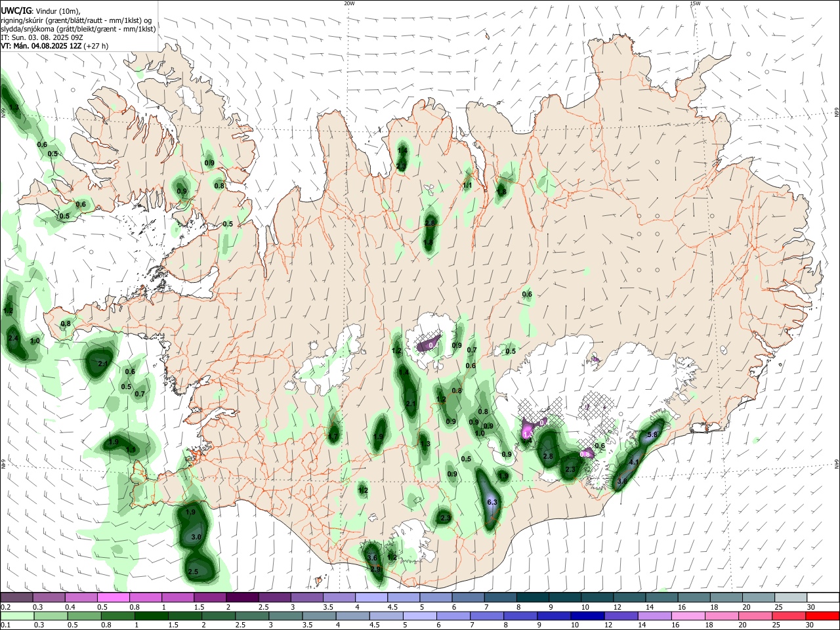Click the bright pink 0.5 swatch in upper legend row
This screenshot has height=630, width=840.
tap(113, 598)
